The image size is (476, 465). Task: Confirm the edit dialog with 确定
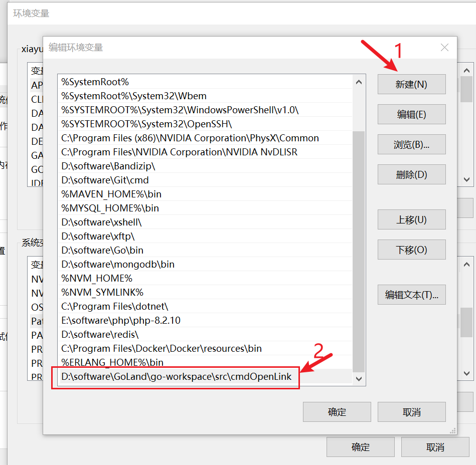[337, 412]
